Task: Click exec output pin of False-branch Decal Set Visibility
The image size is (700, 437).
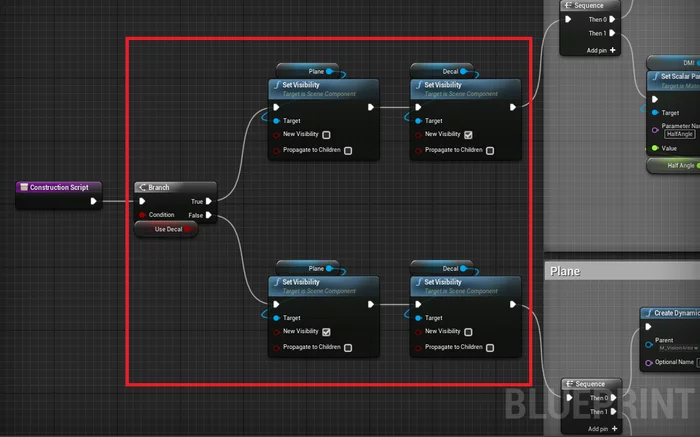Action: click(x=512, y=304)
